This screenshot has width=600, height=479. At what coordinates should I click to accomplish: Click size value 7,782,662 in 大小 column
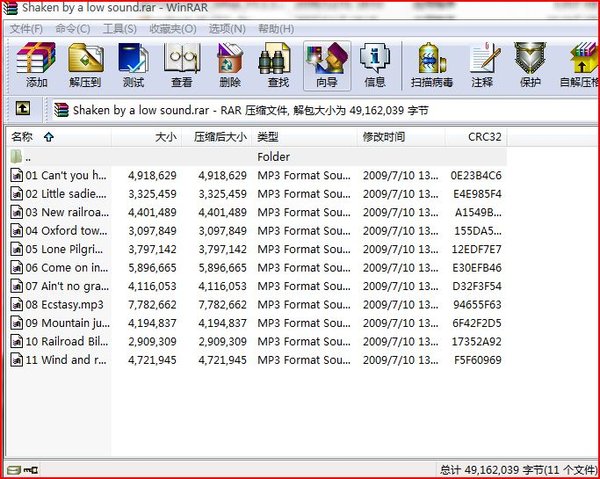click(152, 305)
